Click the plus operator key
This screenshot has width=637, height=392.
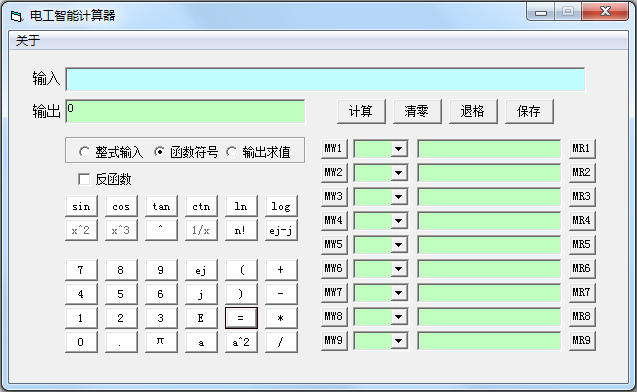click(x=281, y=270)
